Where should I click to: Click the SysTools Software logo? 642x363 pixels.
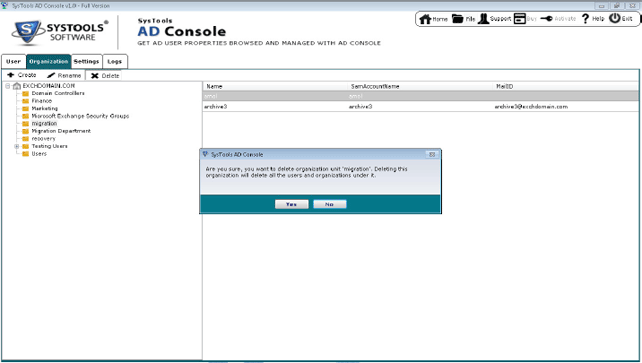point(60,32)
